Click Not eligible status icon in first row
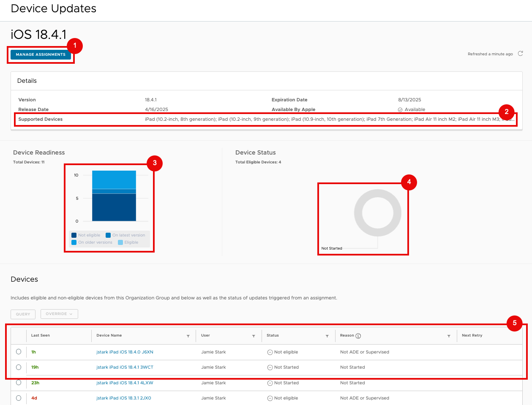Image resolution: width=532 pixels, height=405 pixels. [x=270, y=352]
